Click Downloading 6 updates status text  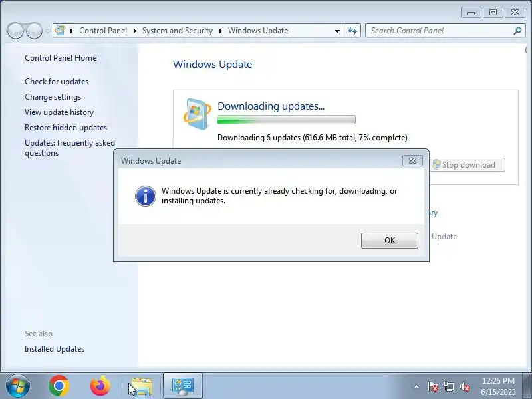click(312, 138)
